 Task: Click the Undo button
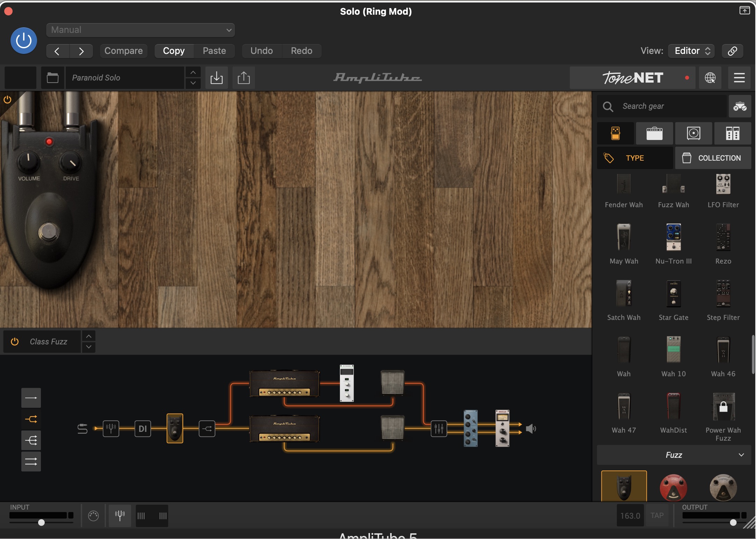click(262, 51)
